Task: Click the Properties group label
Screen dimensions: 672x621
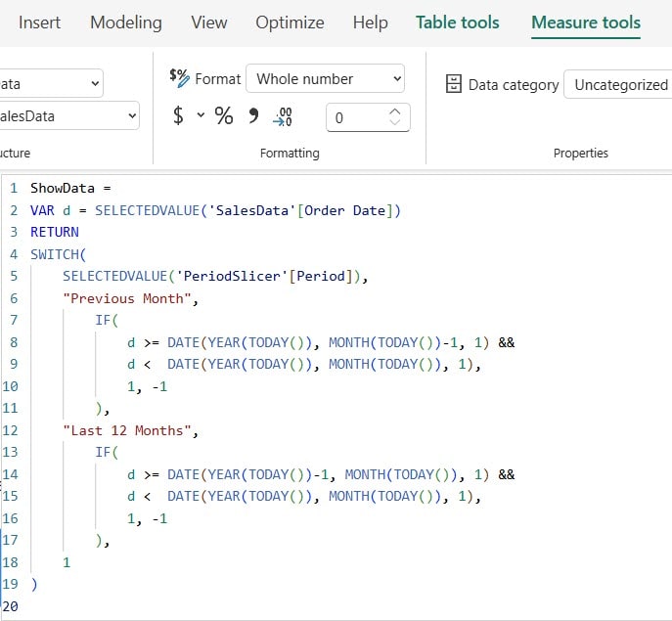Action: coord(581,153)
